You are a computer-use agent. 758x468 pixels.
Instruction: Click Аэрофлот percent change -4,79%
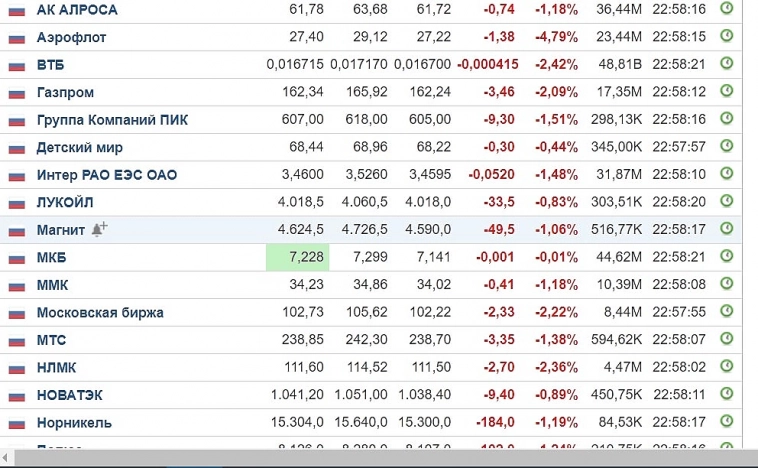(x=556, y=37)
